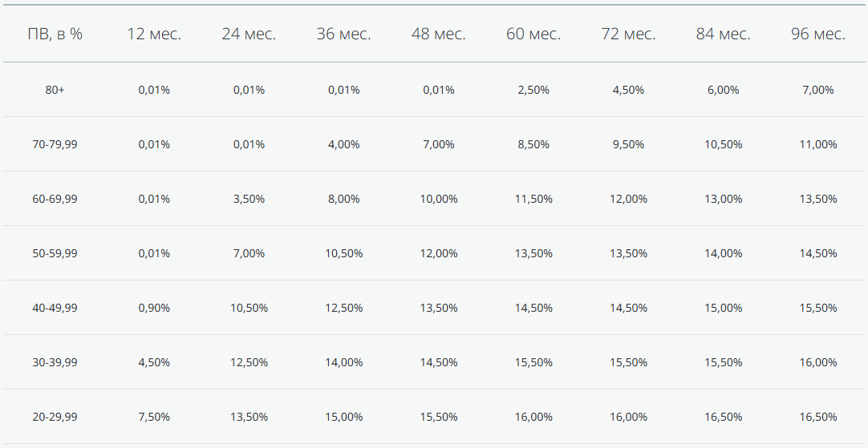
Task: Click the 11,00% cell in the 70-79,99 row
Action: [x=818, y=144]
